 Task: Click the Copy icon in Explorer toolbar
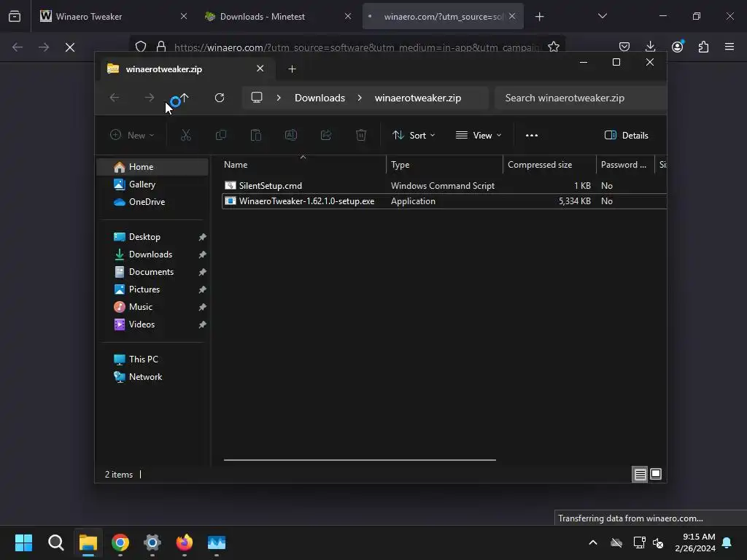(220, 135)
